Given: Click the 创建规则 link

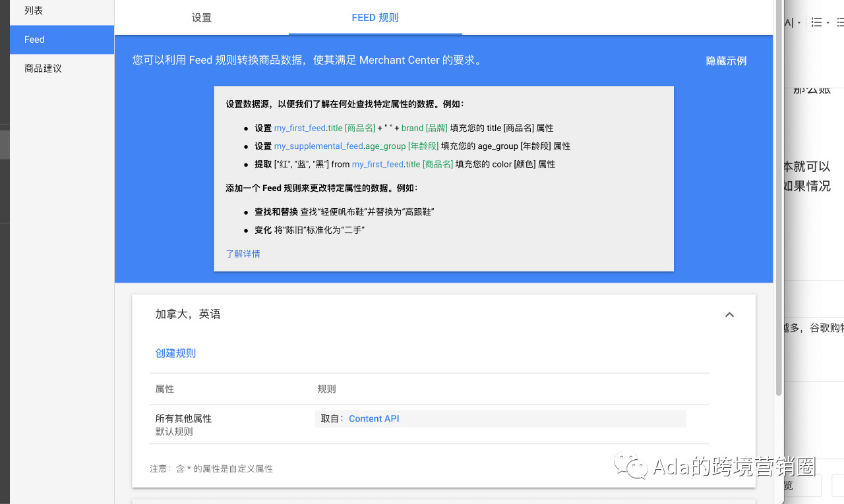Looking at the screenshot, I should point(175,352).
